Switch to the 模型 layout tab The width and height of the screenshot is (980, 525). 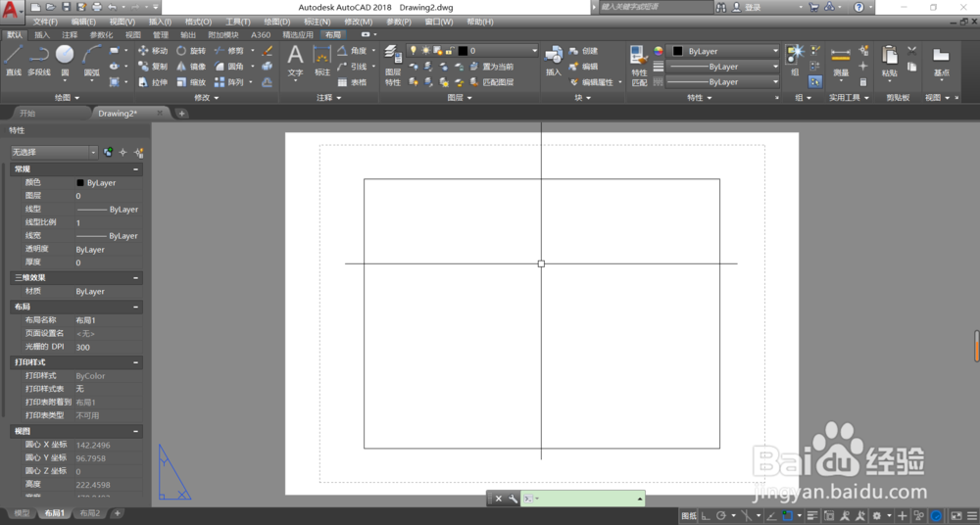pos(22,513)
